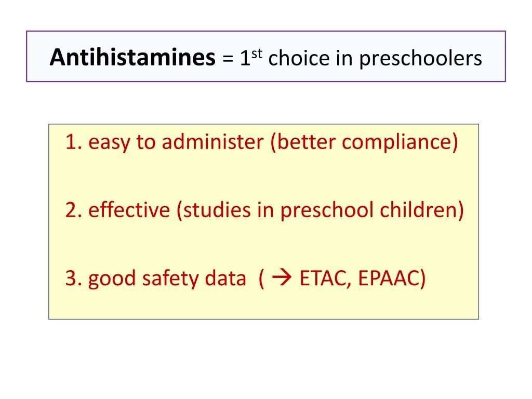The width and height of the screenshot is (532, 399).
Task: Select '(better compliance)' phrase
Action: (364, 142)
